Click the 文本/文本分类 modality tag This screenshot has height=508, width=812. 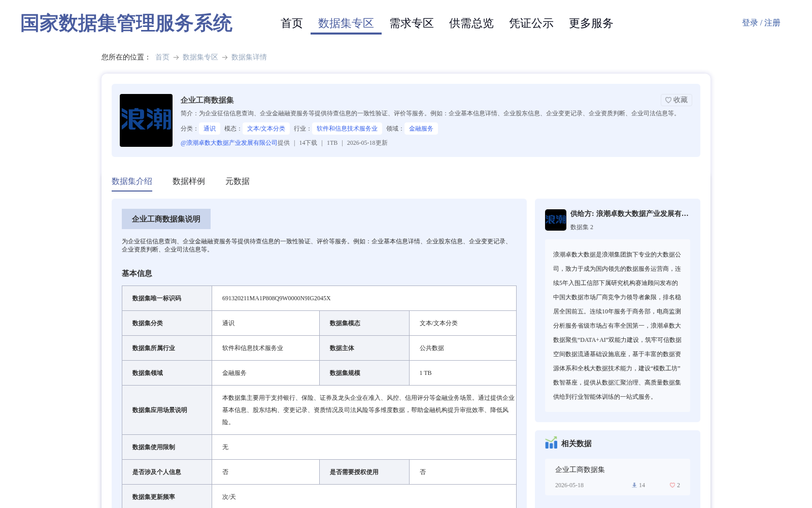266,129
